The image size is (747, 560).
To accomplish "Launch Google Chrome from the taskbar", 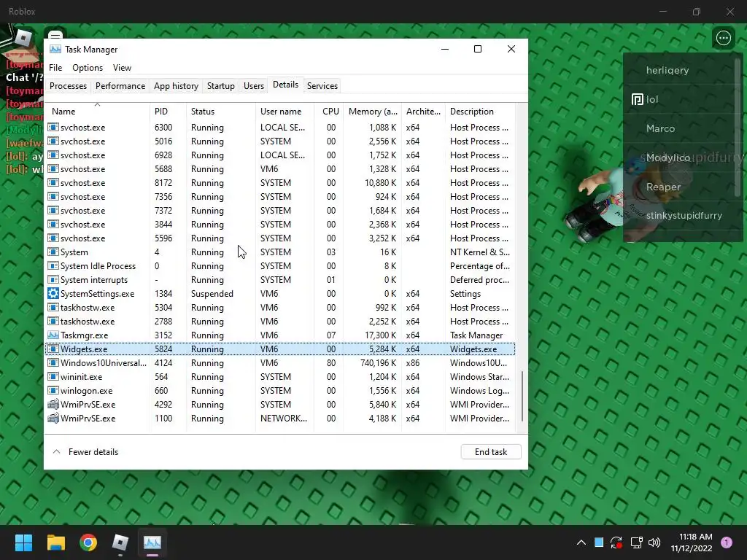I will [88, 542].
